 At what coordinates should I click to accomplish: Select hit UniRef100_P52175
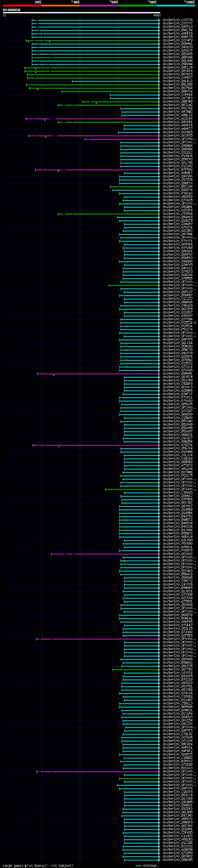(177, 476)
